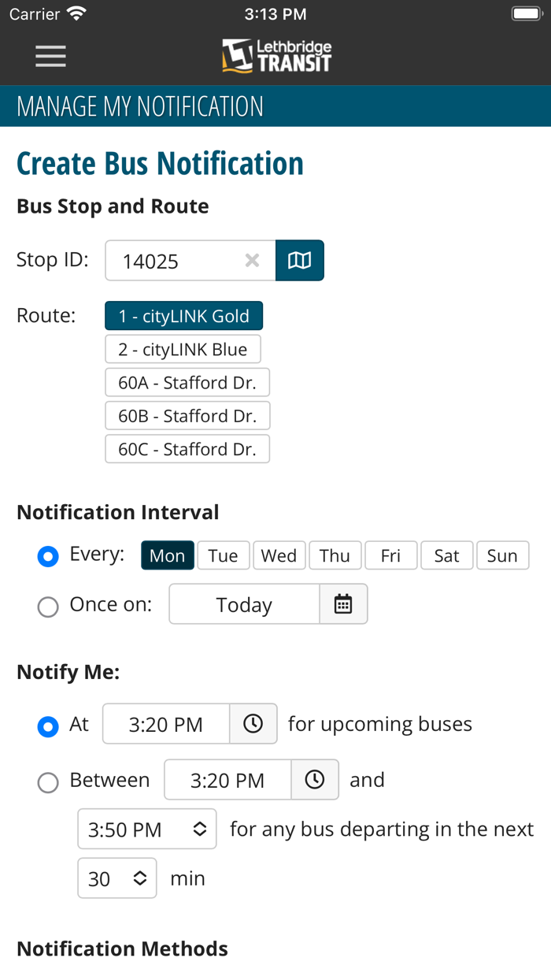Open the hamburger navigation menu

[x=50, y=56]
